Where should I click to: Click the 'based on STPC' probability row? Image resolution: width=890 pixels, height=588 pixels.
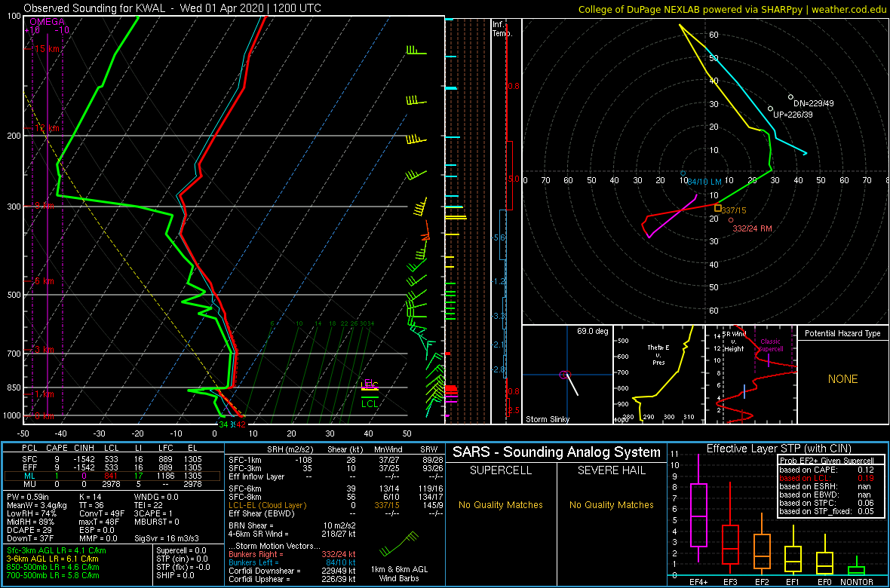(827, 504)
